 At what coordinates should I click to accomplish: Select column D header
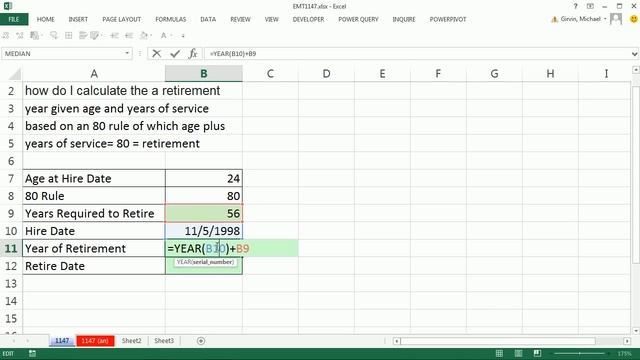[x=326, y=74]
